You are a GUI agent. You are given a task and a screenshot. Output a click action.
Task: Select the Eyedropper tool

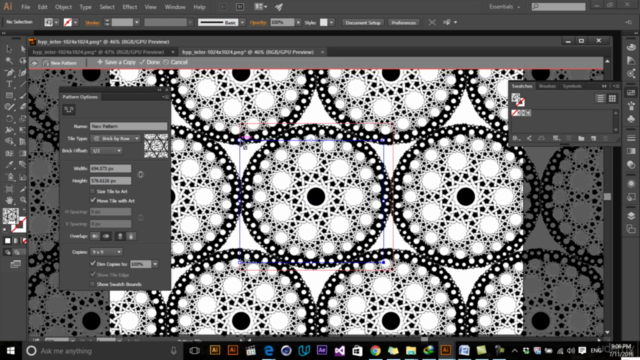tap(9, 164)
